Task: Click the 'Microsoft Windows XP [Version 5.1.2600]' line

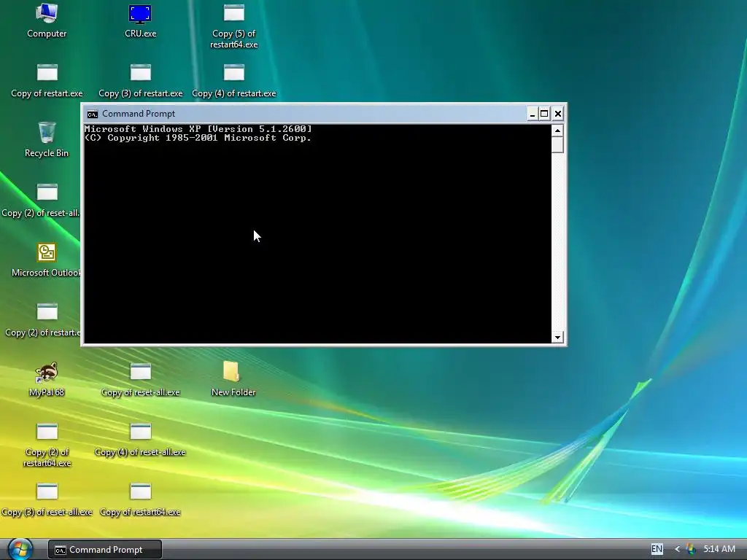Action: pos(198,129)
